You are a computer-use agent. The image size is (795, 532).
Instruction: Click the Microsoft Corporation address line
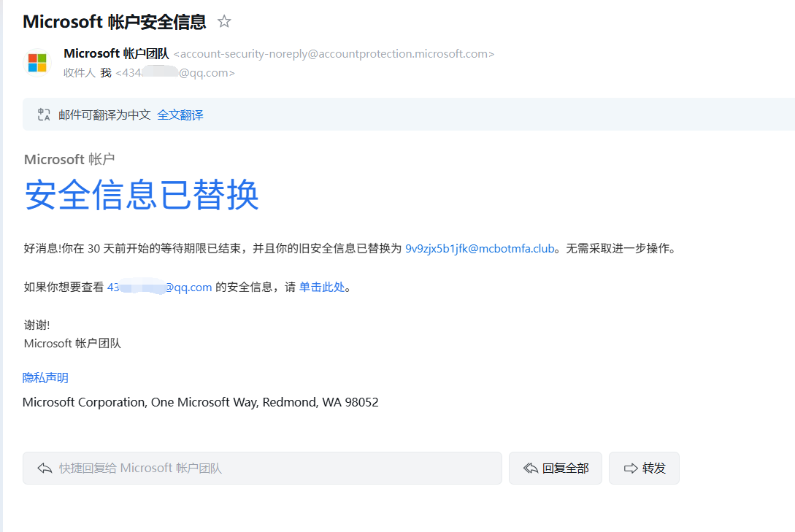(x=199, y=402)
